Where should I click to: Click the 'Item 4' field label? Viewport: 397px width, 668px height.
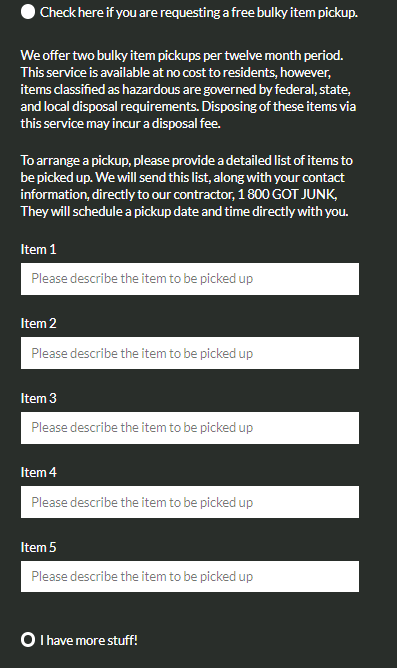(38, 472)
